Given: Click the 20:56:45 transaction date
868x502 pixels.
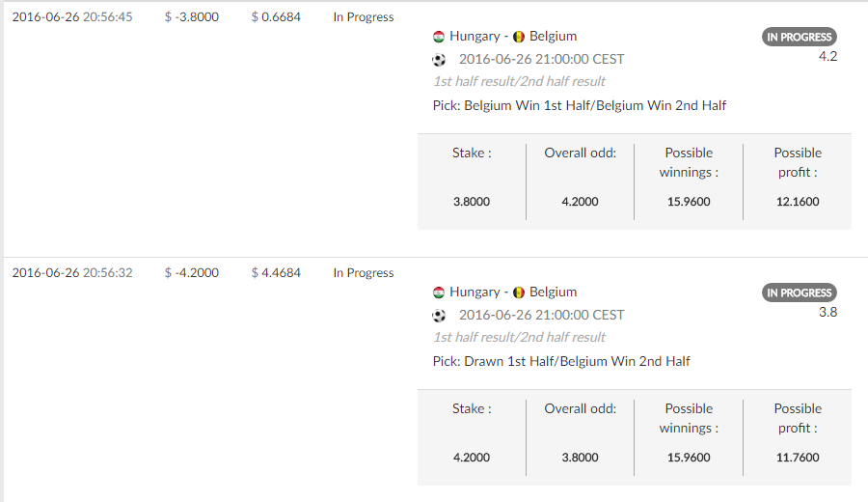Looking at the screenshot, I should click(72, 17).
